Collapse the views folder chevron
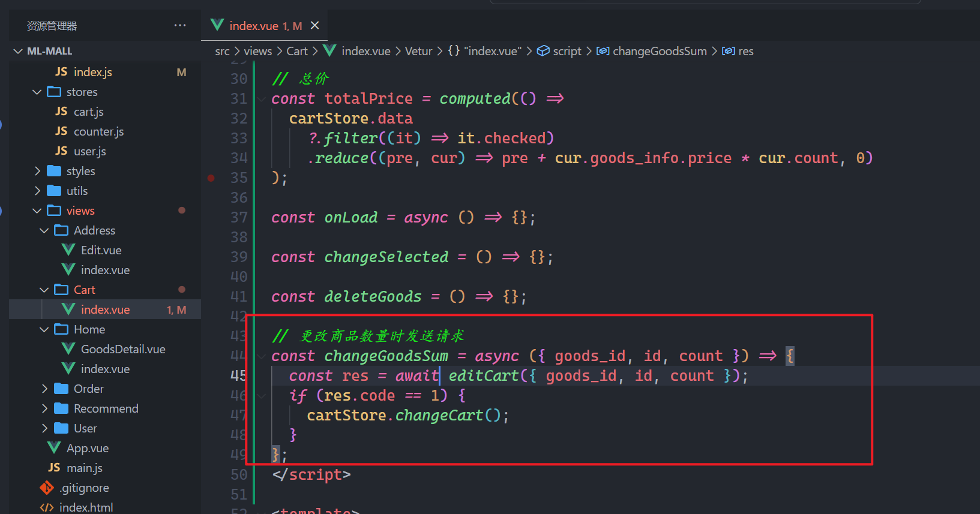980x514 pixels. 37,211
